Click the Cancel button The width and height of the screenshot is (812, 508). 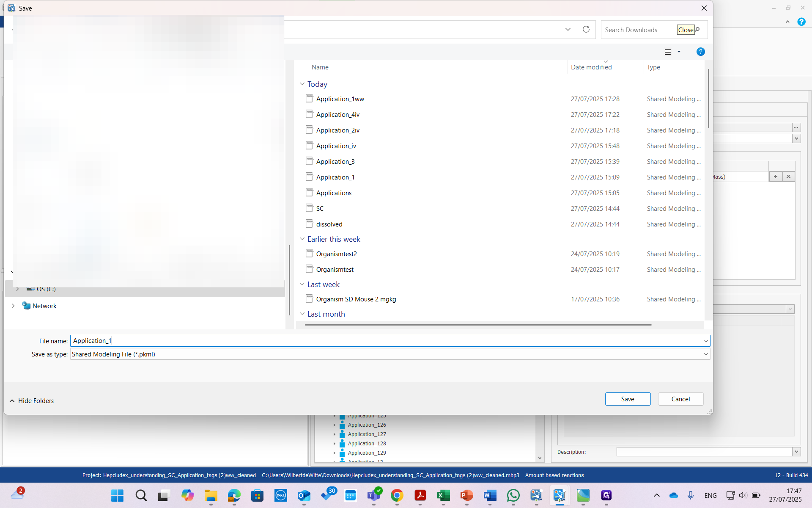coord(680,399)
